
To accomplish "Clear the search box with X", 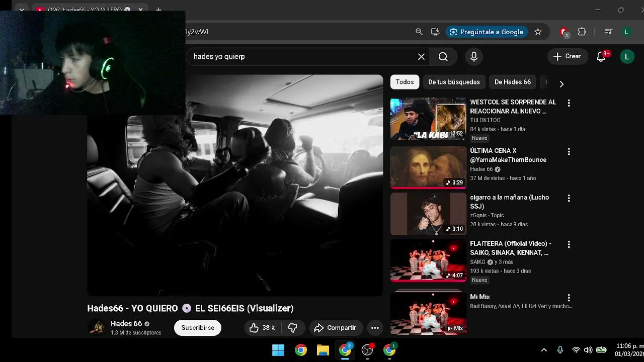I will (x=422, y=57).
